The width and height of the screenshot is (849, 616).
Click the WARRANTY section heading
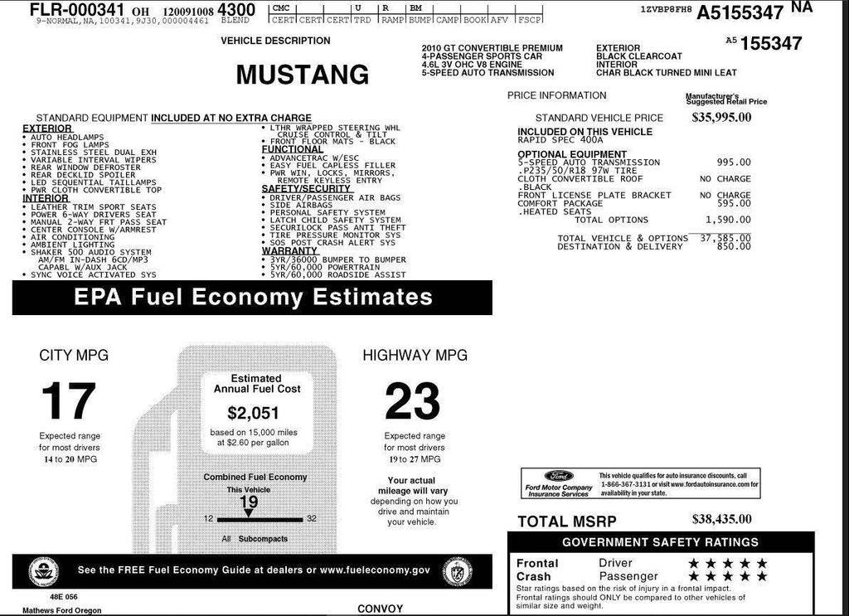click(289, 250)
